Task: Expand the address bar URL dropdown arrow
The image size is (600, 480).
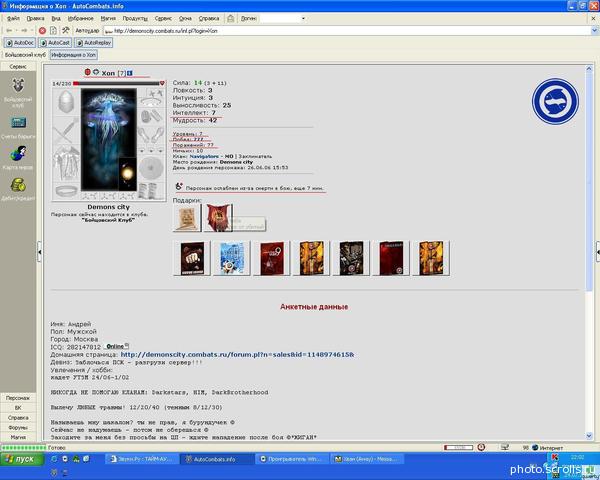Action: (x=595, y=31)
